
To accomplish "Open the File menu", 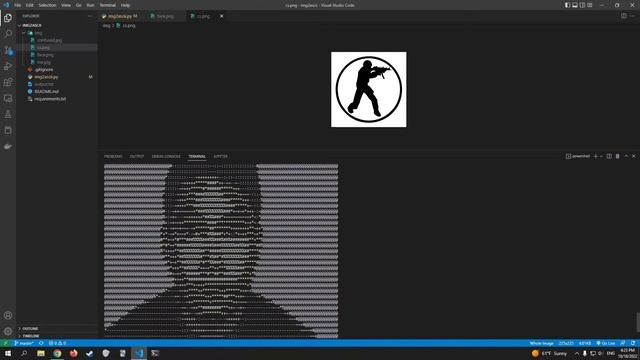I will [18, 5].
